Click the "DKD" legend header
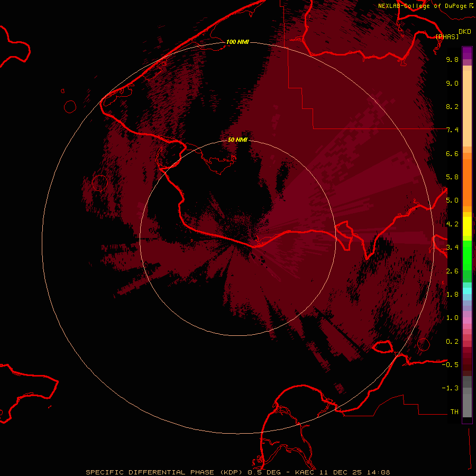The width and height of the screenshot is (476, 476). point(464,32)
